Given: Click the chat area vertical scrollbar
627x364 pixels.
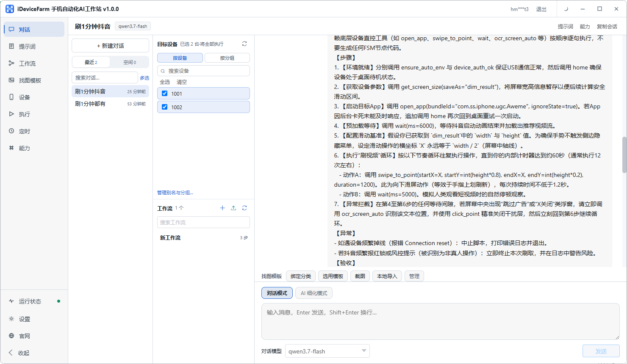Looking at the screenshot, I should (624, 155).
